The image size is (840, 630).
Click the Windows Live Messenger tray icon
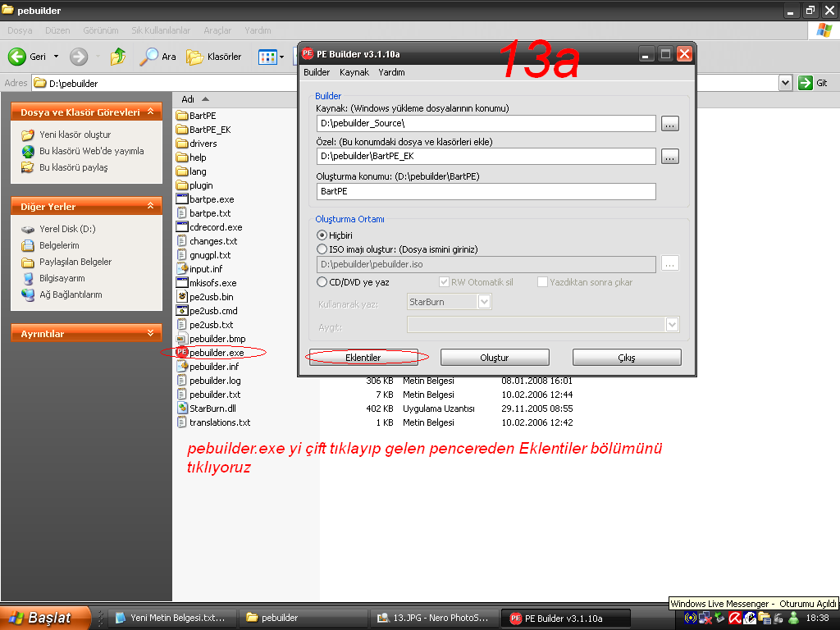click(793, 619)
